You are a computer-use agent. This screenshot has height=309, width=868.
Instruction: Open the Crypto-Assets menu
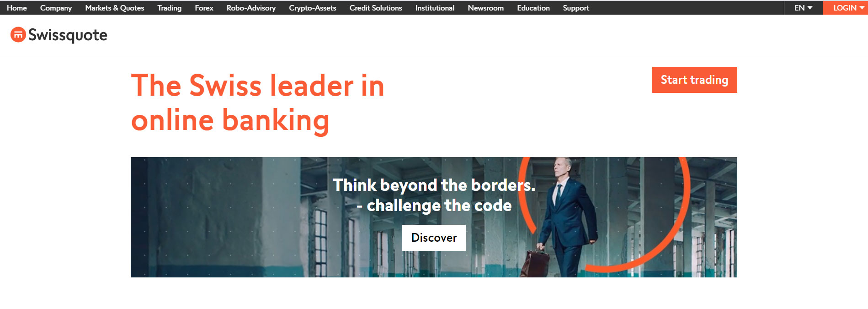pyautogui.click(x=313, y=8)
